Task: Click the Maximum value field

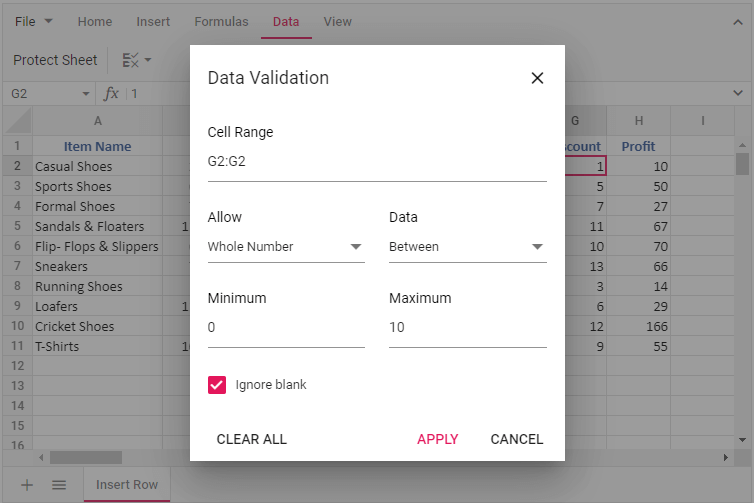Action: 467,328
